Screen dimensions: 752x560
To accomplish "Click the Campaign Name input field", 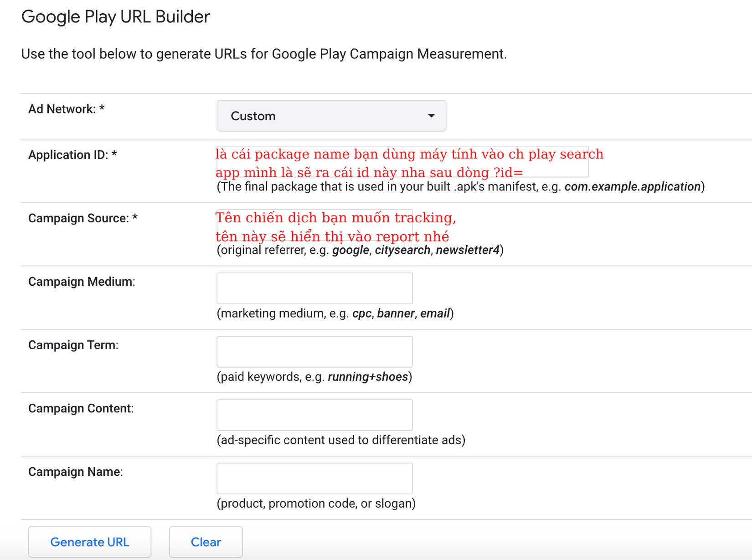I will click(x=314, y=478).
